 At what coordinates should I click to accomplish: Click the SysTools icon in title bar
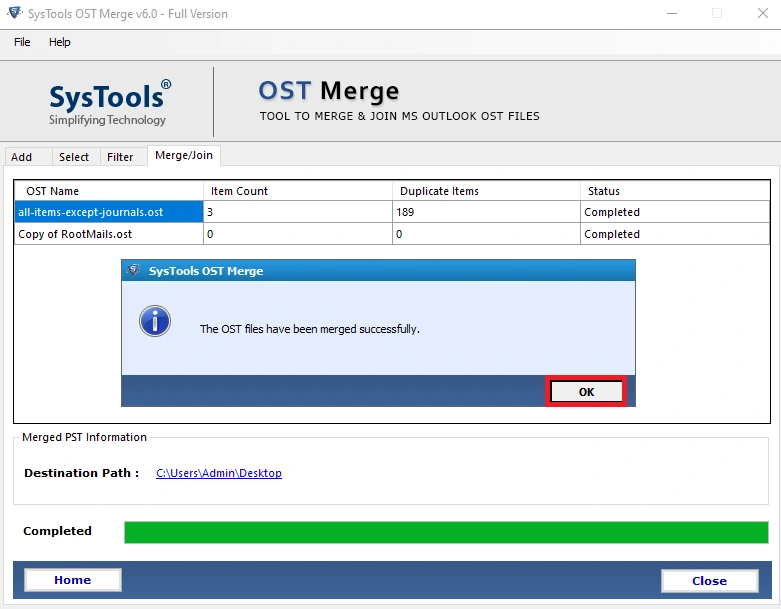(x=14, y=13)
